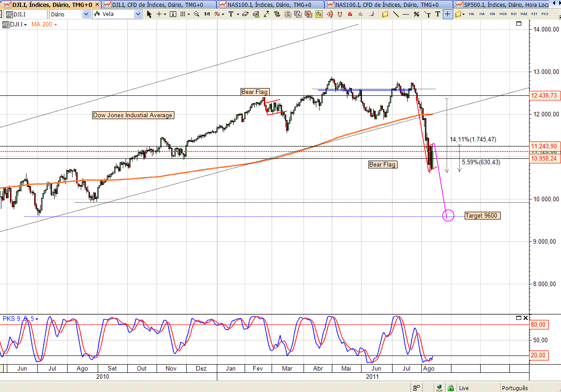Click the 20,00 stochastic level label
561x392 pixels.
538,355
